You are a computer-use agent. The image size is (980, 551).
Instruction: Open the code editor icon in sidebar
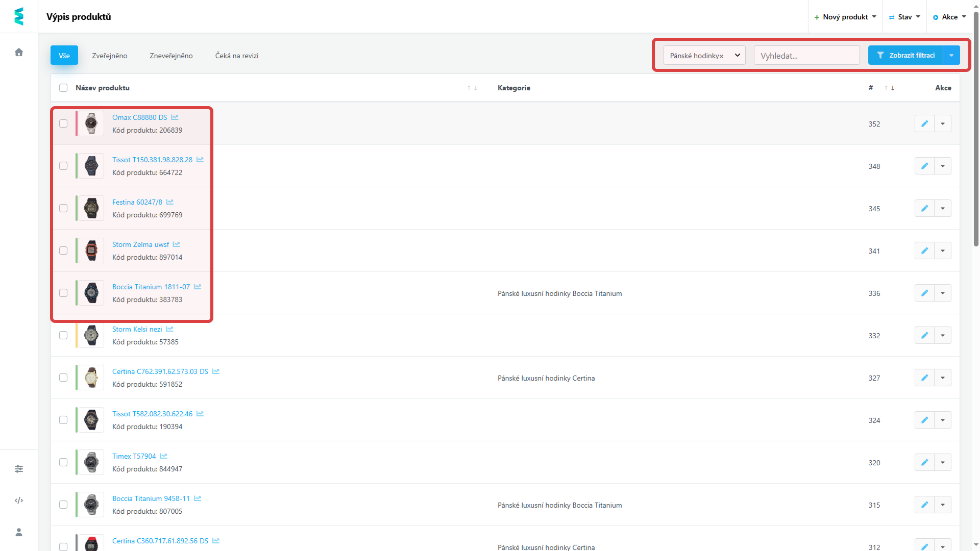click(19, 500)
